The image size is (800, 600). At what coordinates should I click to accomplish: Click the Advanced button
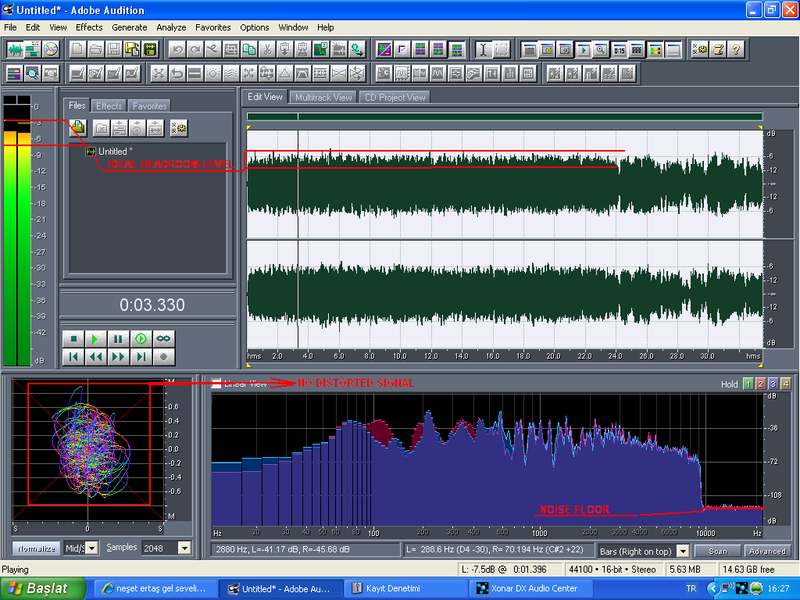point(768,551)
